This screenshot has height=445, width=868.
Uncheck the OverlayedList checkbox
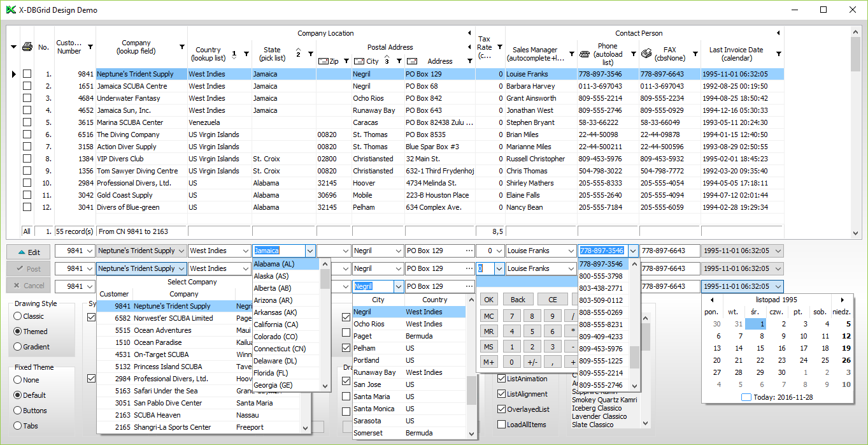tap(502, 409)
